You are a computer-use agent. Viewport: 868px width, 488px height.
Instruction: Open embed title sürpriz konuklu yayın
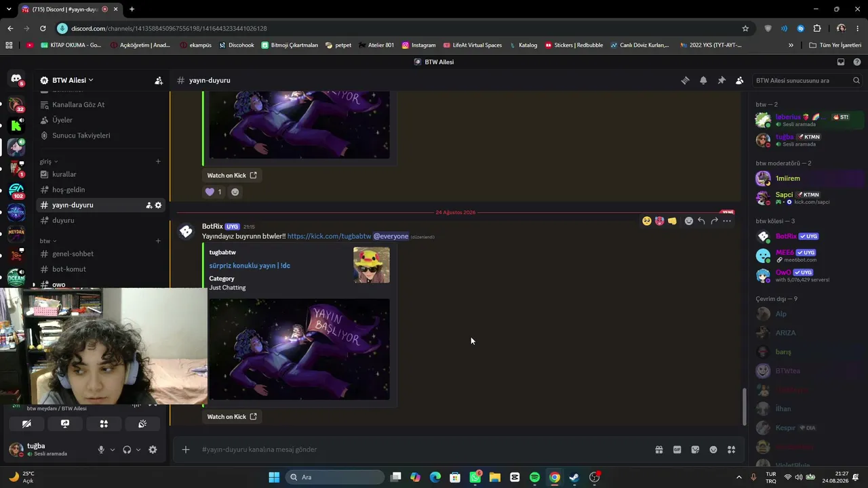tap(250, 266)
